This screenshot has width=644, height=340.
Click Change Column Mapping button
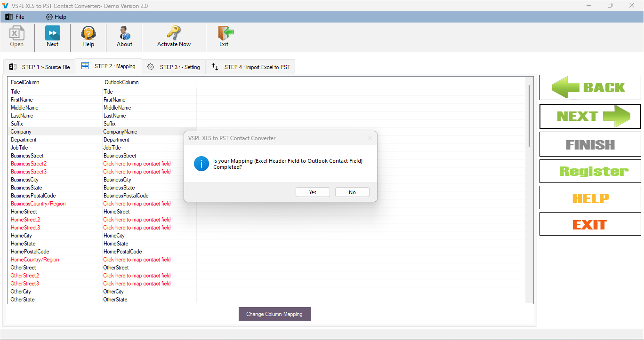(x=274, y=314)
